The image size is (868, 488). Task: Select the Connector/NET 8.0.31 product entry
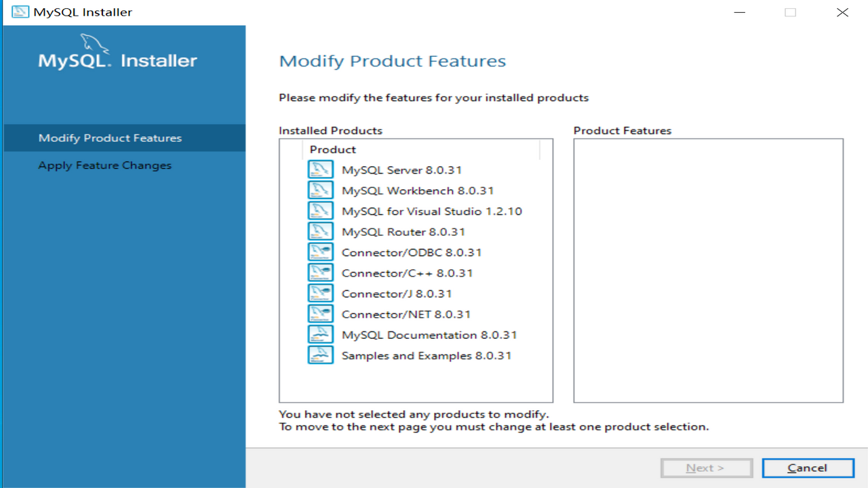coord(407,313)
